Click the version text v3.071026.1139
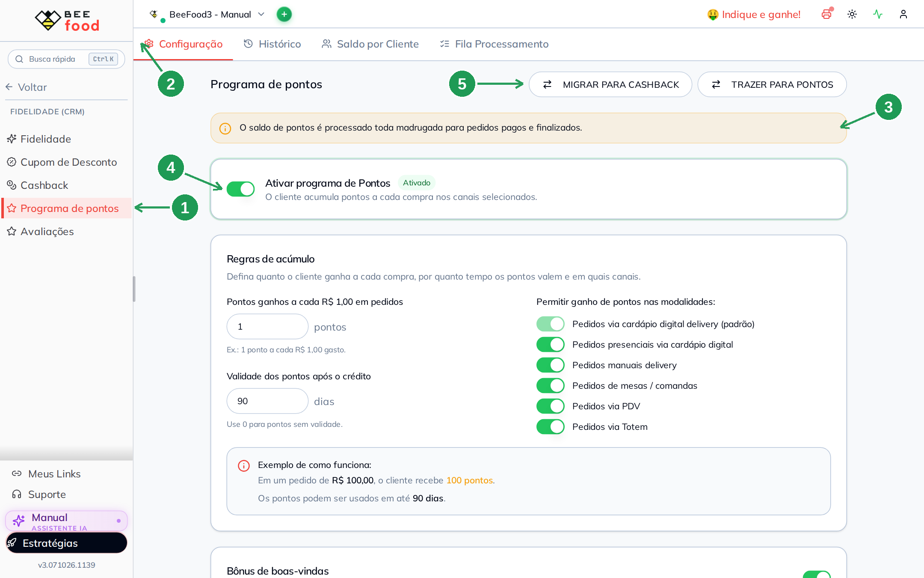The height and width of the screenshot is (578, 924). click(x=67, y=565)
